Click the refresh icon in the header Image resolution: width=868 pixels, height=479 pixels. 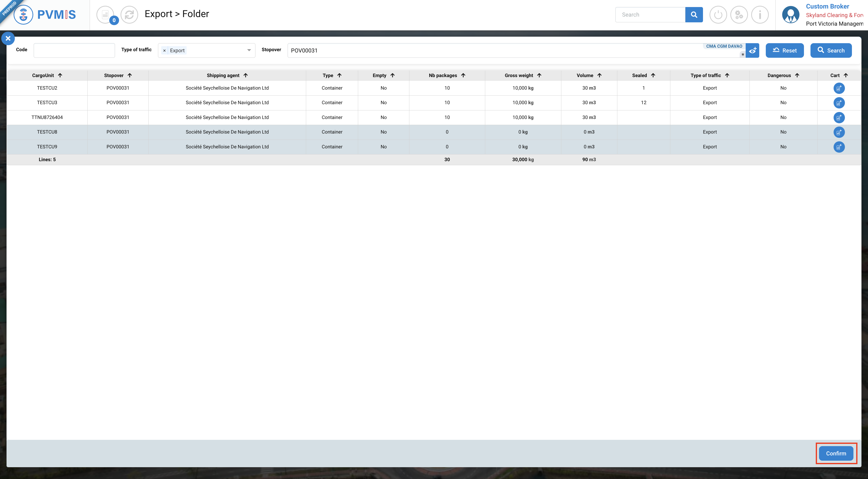click(129, 15)
